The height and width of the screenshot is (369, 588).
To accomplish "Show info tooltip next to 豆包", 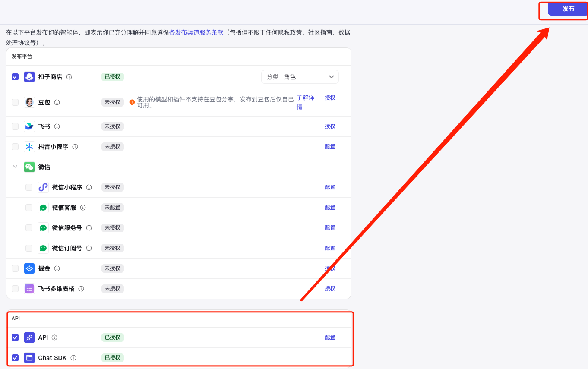I will [57, 102].
